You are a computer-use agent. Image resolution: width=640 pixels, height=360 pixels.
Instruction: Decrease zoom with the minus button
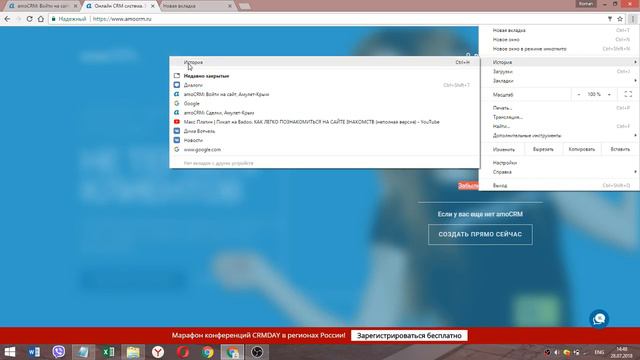coord(579,94)
